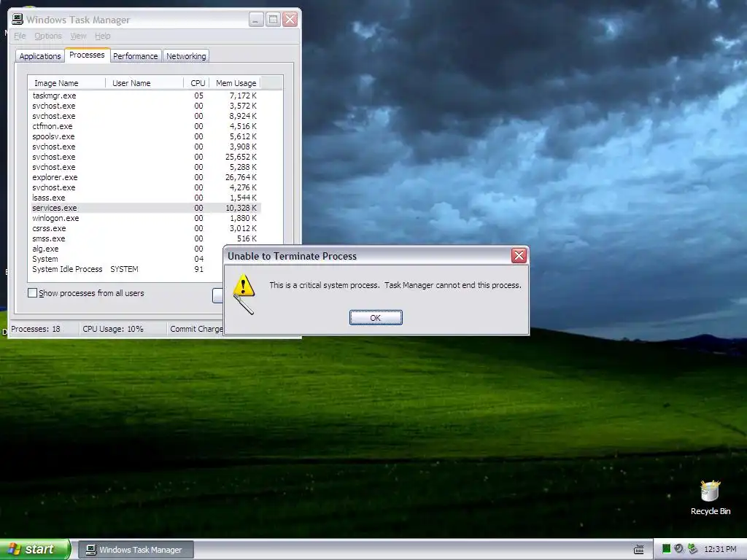Click the 7,172 K memory value
The height and width of the screenshot is (560, 747).
[243, 96]
